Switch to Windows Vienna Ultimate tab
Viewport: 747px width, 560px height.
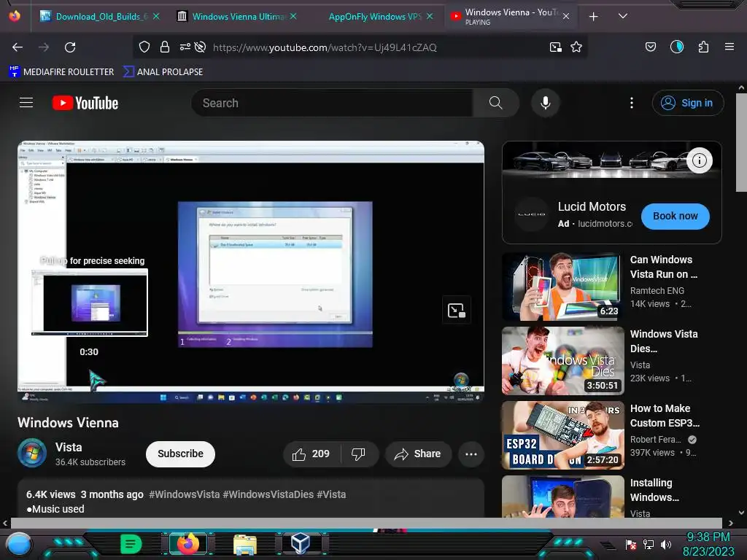tap(236, 16)
